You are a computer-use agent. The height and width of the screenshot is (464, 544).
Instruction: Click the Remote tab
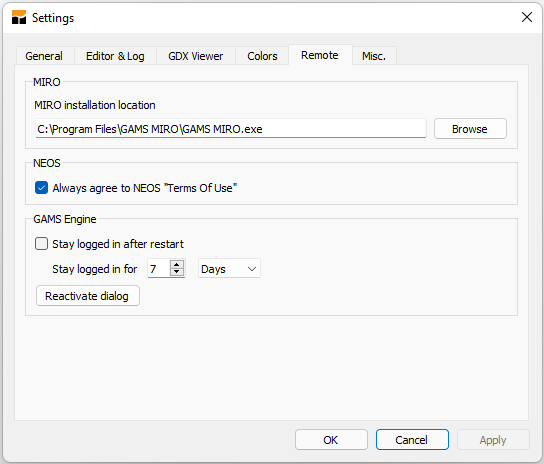tap(320, 55)
